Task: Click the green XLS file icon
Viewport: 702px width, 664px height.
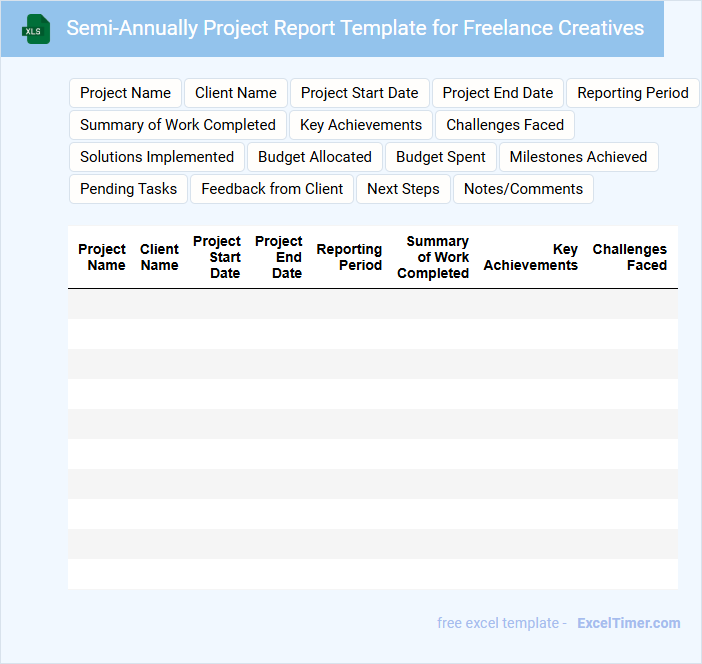Action: tap(35, 29)
